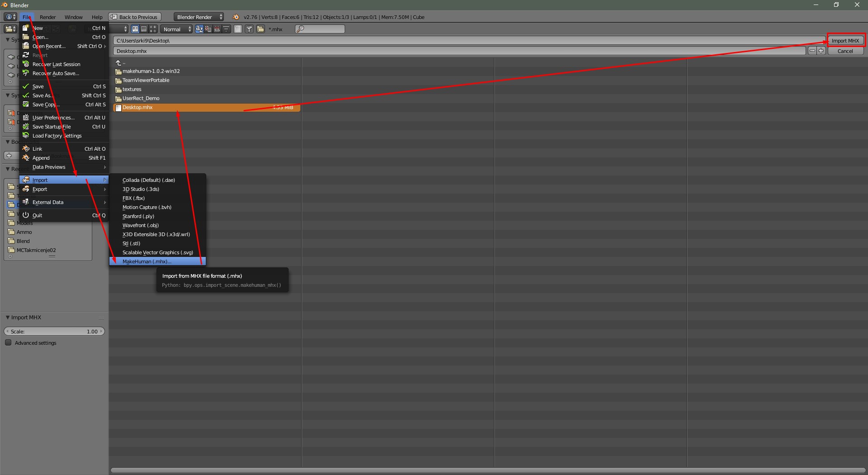868x475 pixels.
Task: Adjust the Scale value slider
Action: tap(54, 332)
